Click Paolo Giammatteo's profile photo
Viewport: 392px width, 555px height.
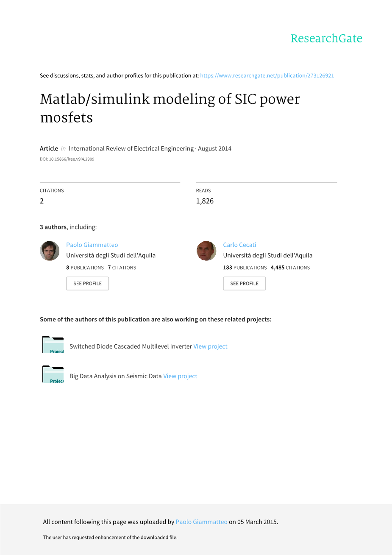pyautogui.click(x=50, y=251)
